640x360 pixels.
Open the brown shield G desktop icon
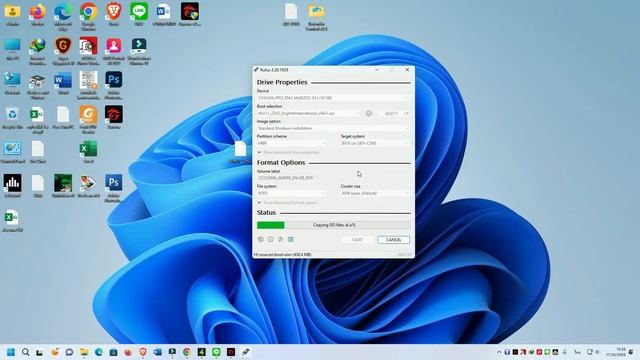pyautogui.click(x=63, y=51)
